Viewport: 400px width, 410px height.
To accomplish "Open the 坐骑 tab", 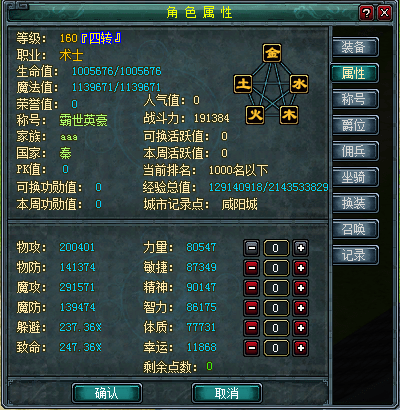I will pyautogui.click(x=355, y=177).
